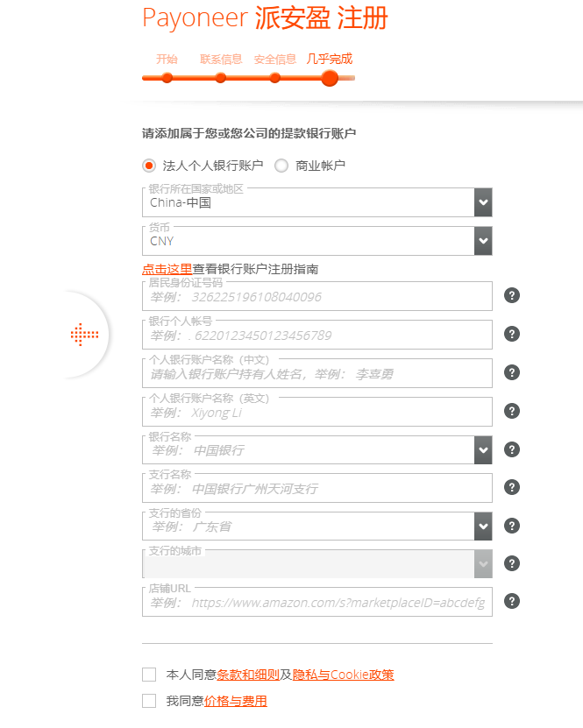Open the 货币 CNY dropdown
583x728 pixels.
pyautogui.click(x=483, y=241)
